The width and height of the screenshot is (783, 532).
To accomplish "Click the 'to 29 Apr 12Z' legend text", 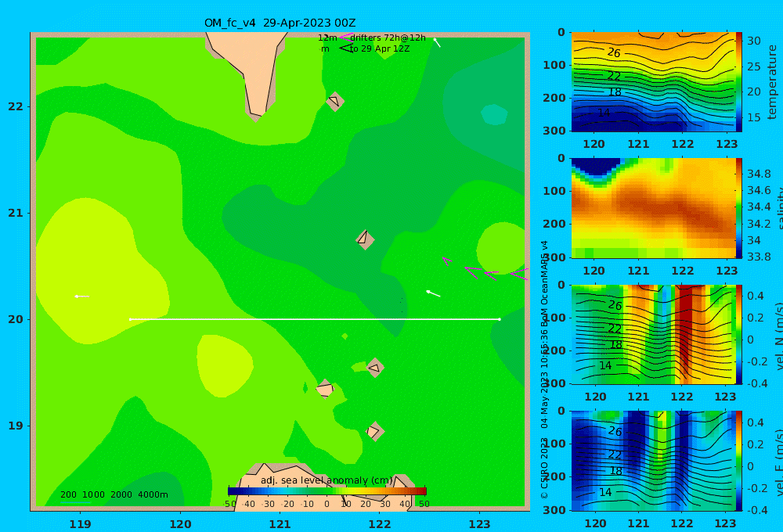I will (380, 49).
